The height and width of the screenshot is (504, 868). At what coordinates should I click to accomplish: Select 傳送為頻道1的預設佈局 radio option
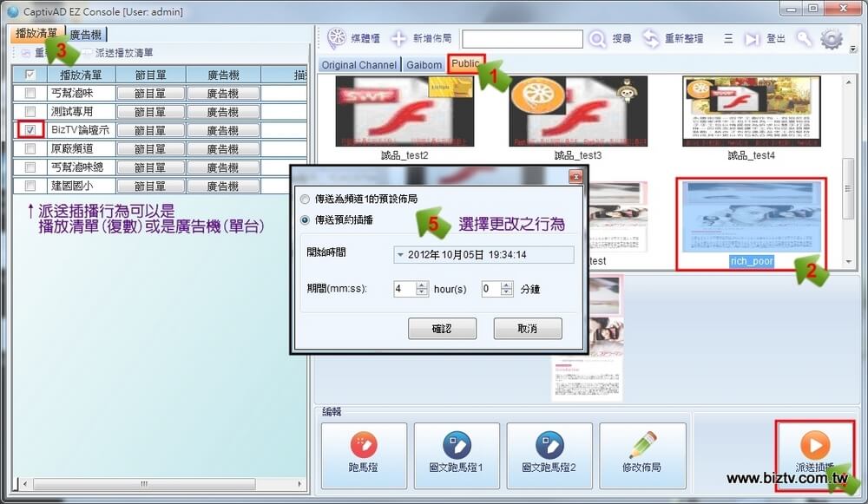[305, 200]
